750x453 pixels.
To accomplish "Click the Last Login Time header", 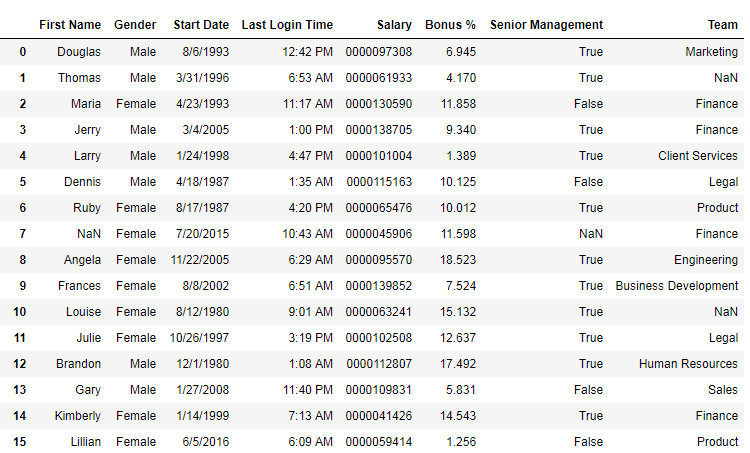I will point(287,24).
